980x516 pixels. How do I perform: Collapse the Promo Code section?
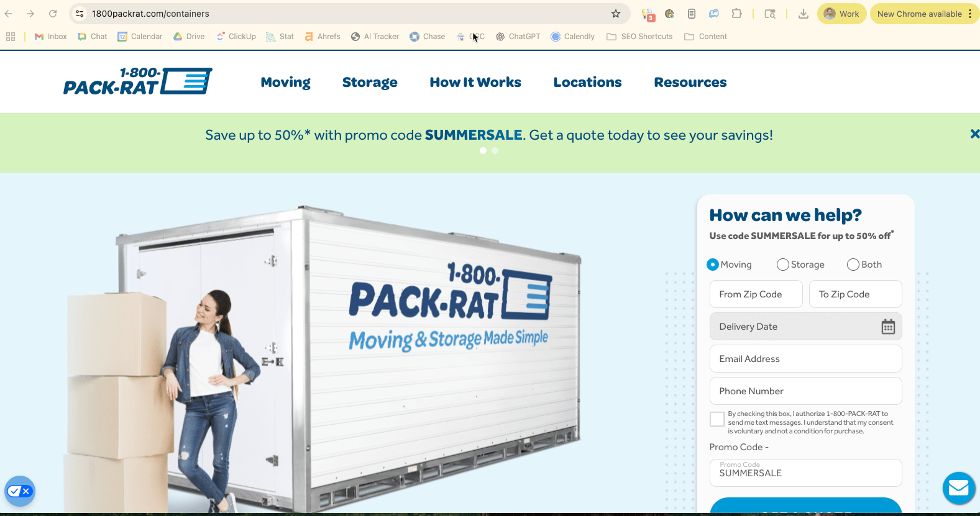tap(740, 447)
